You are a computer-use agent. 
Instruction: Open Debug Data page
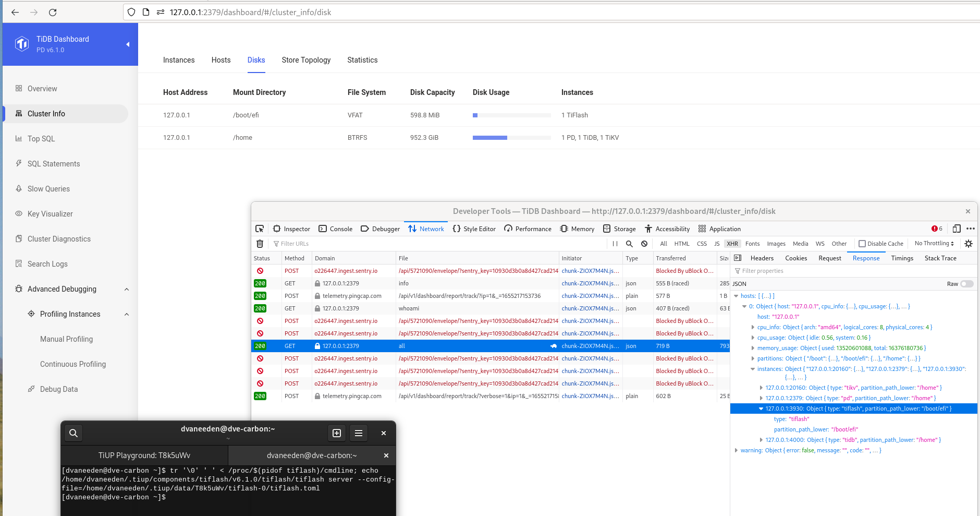click(58, 389)
